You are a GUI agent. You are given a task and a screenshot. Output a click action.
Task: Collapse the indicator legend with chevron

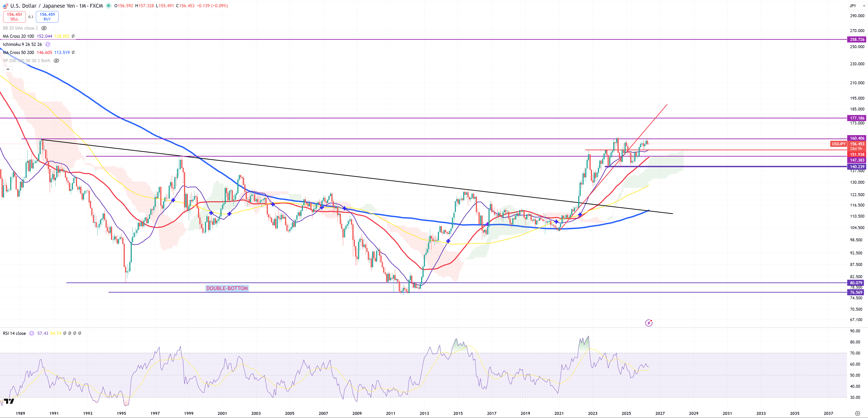[x=8, y=69]
